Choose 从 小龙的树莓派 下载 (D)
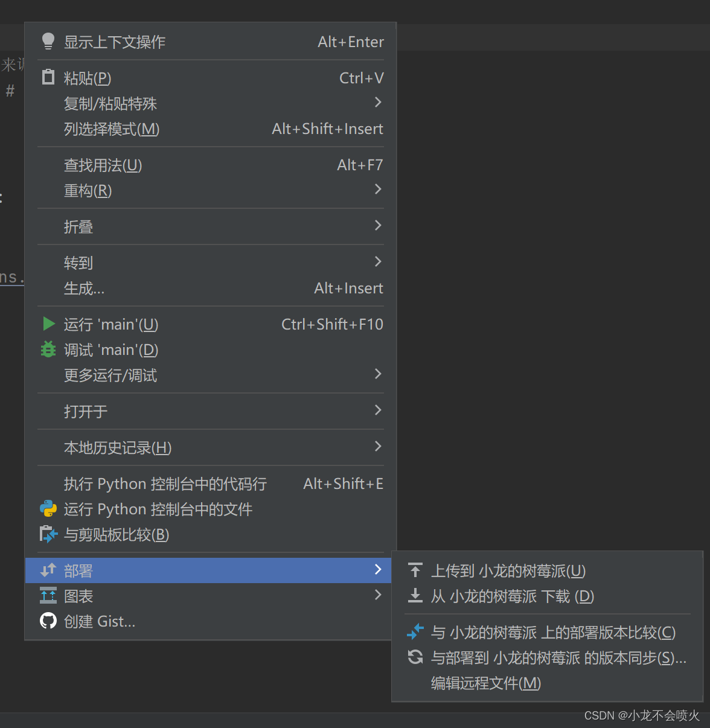This screenshot has height=728, width=710. click(x=548, y=596)
